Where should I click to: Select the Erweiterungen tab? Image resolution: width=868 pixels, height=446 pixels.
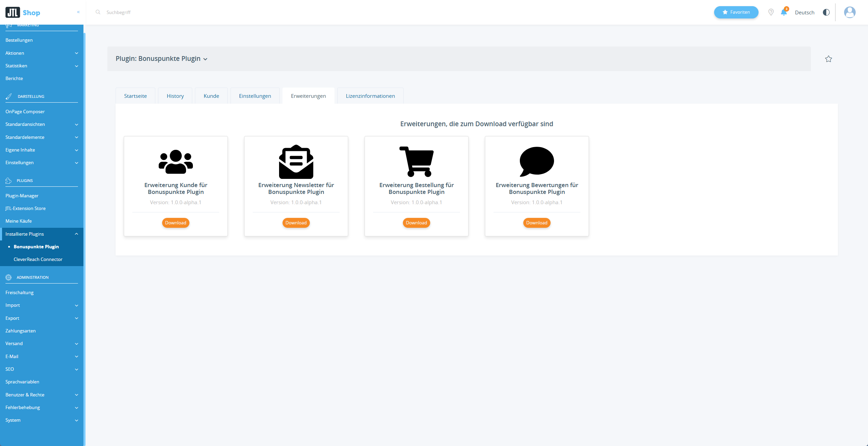pos(308,96)
